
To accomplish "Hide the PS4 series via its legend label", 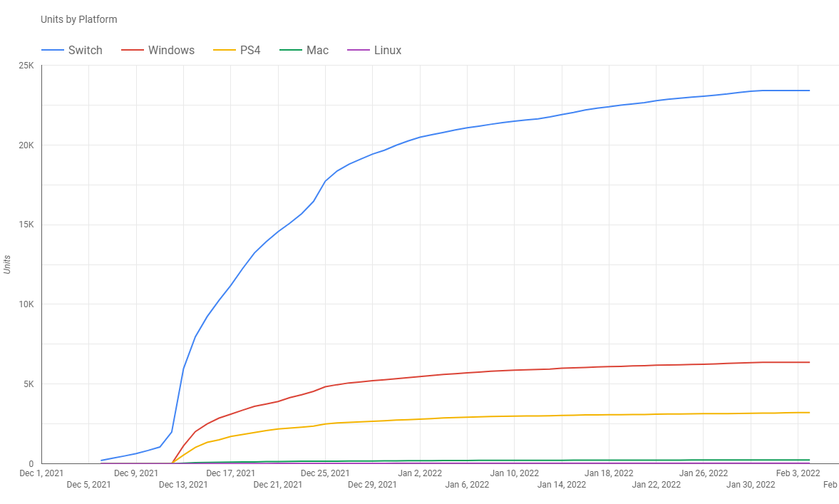I will pyautogui.click(x=249, y=51).
